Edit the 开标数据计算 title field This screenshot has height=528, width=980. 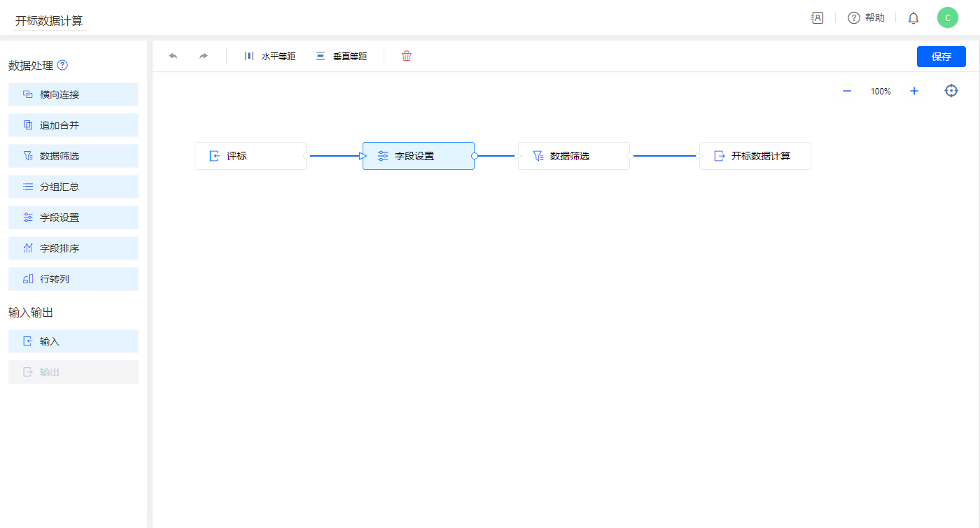(x=50, y=21)
